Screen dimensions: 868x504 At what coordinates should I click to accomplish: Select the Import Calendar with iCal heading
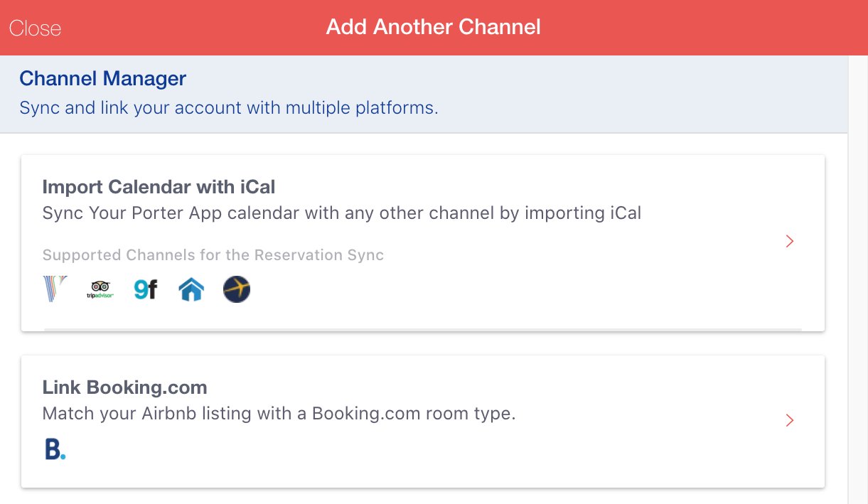click(159, 187)
